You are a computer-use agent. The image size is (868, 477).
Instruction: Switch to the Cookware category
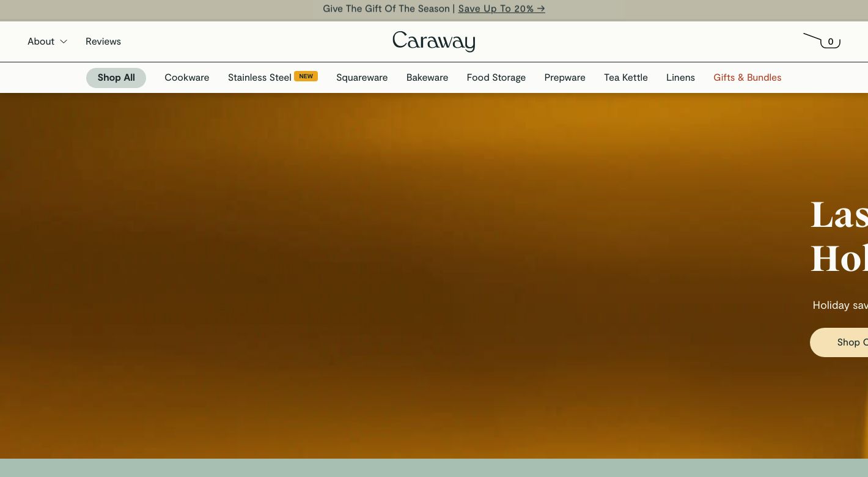pyautogui.click(x=186, y=77)
